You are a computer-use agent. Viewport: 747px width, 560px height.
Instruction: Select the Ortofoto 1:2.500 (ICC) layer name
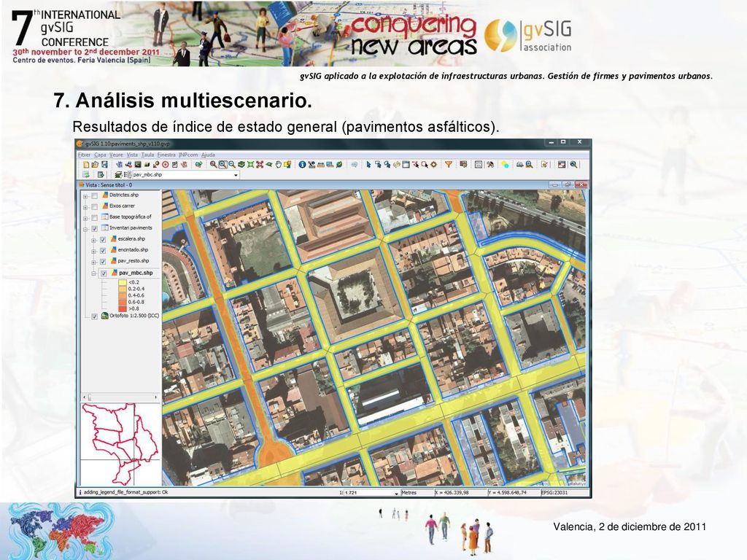(x=134, y=316)
